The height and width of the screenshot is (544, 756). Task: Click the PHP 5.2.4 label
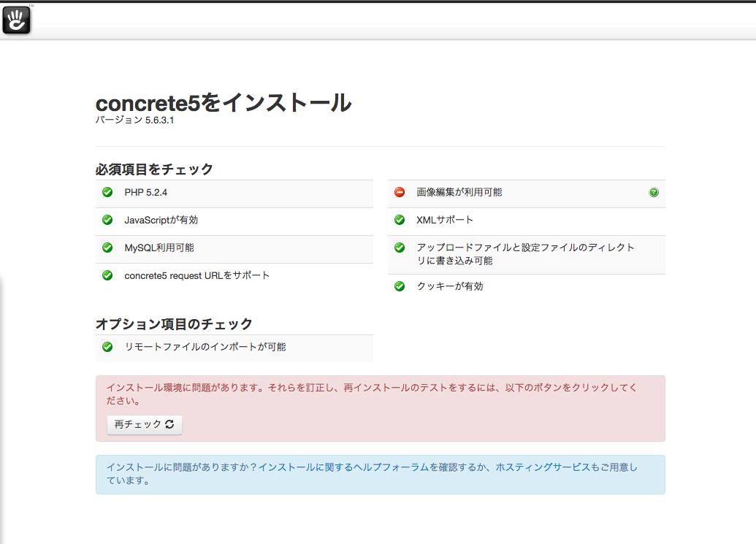click(x=145, y=192)
